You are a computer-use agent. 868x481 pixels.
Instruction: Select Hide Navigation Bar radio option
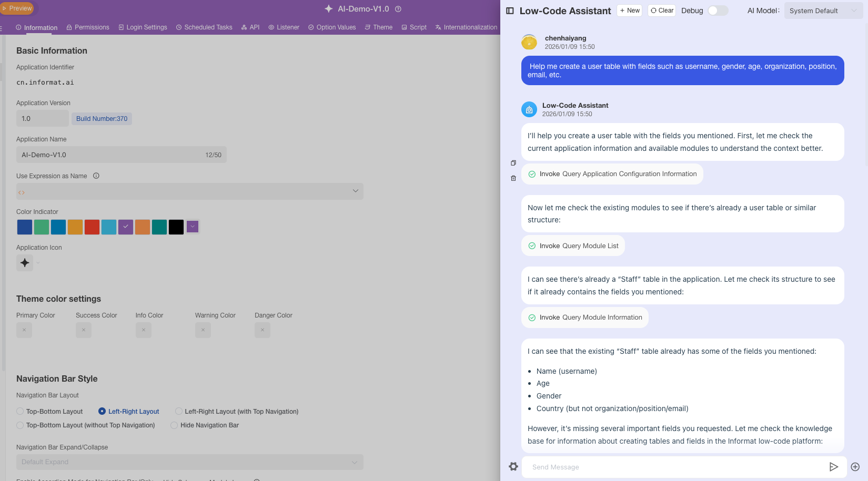click(x=174, y=425)
